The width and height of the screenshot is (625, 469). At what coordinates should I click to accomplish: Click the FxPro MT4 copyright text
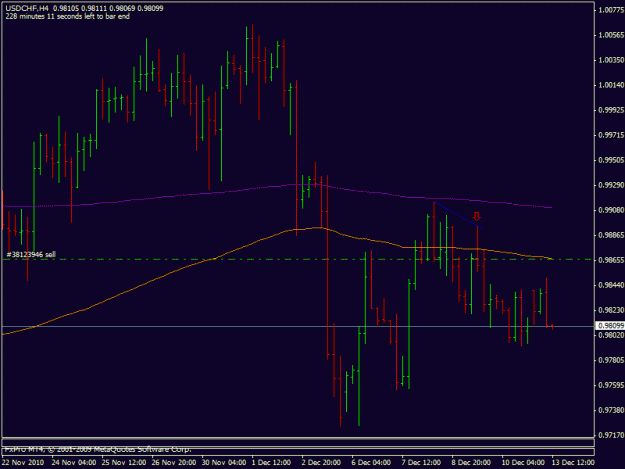98,449
